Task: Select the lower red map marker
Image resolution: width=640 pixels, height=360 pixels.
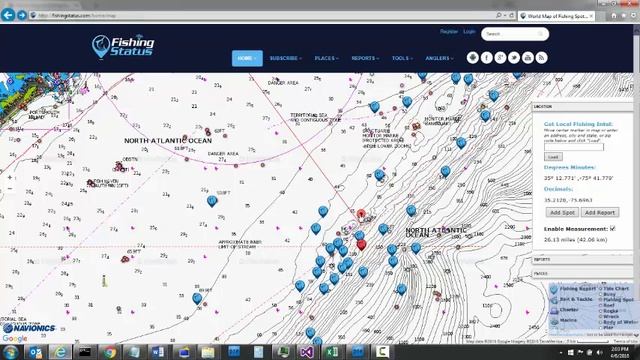Action: point(361,245)
